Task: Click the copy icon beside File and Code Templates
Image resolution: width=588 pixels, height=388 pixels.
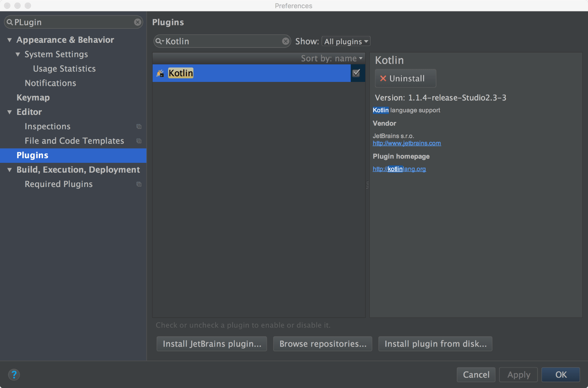Action: pos(139,141)
